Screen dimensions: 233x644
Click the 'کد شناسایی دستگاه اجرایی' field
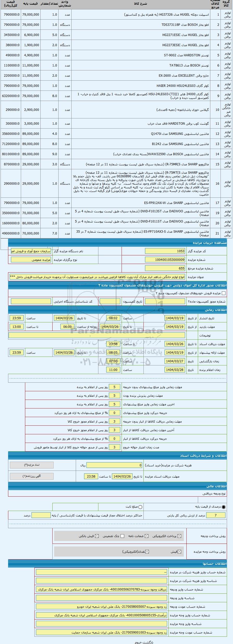coord(31,302)
